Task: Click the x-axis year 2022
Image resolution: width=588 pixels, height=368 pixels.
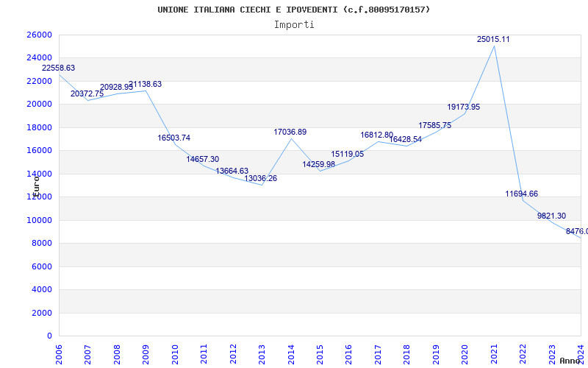Action: (523, 355)
